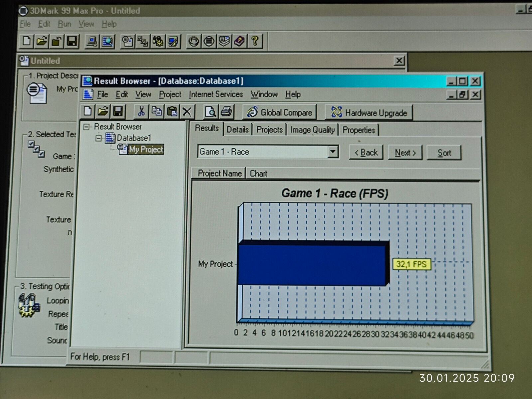The image size is (532, 399).
Task: Open Result Browser View menu
Action: tap(143, 94)
